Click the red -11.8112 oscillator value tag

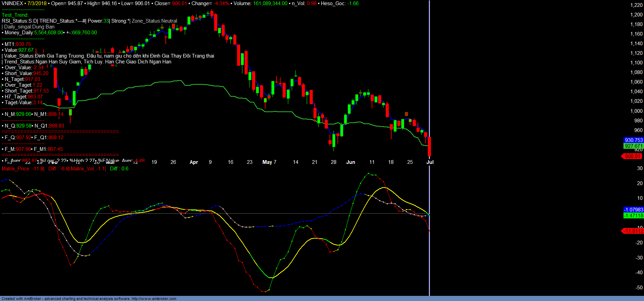tap(633, 231)
